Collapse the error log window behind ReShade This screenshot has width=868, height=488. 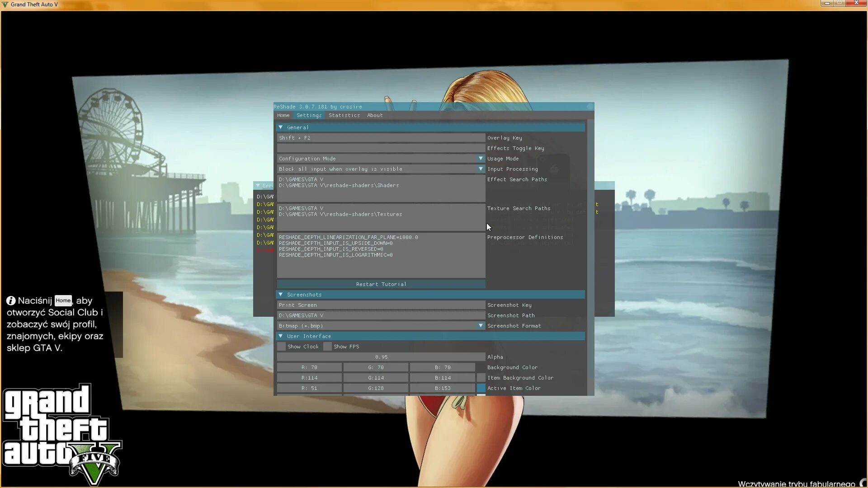pyautogui.click(x=258, y=185)
